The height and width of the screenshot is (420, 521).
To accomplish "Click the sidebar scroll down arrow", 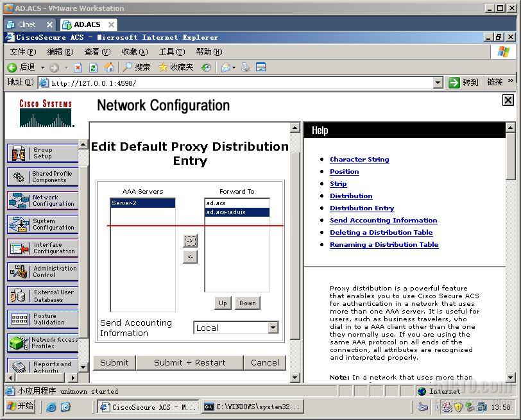I will [x=83, y=367].
